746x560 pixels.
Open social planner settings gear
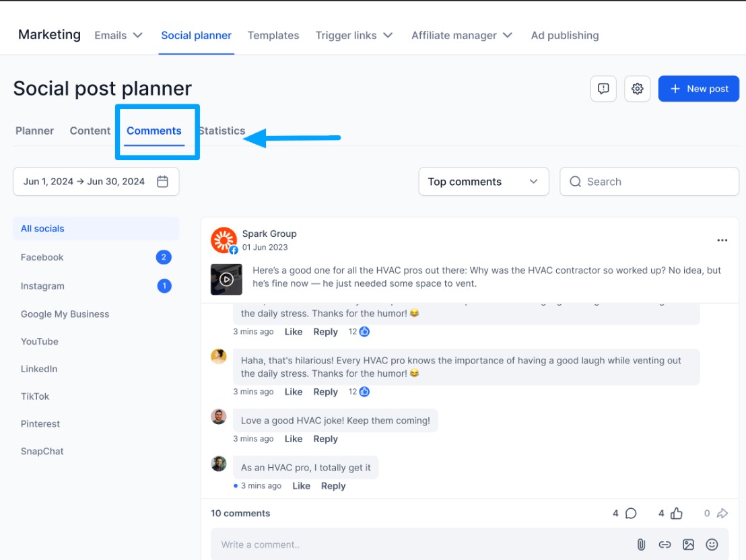(637, 88)
